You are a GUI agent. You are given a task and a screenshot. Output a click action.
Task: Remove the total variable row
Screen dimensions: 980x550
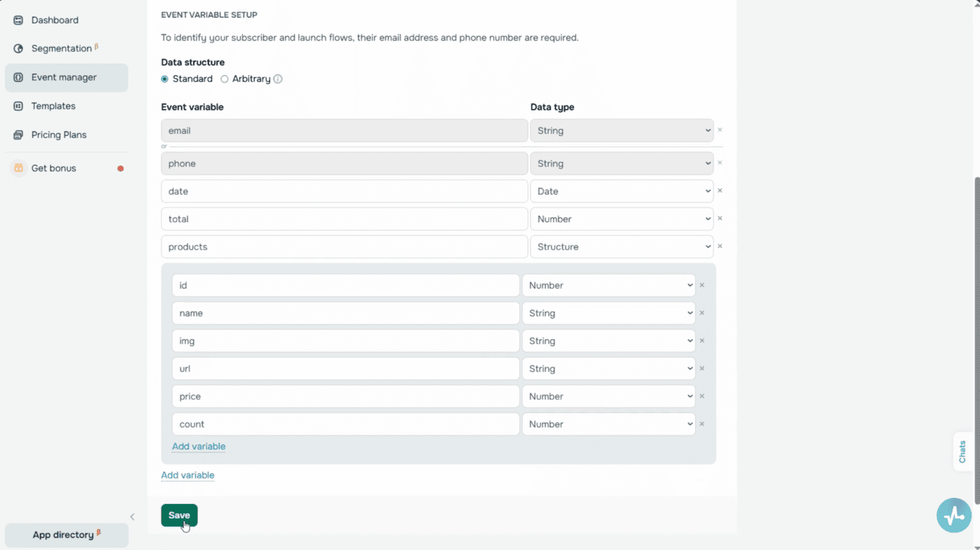point(719,218)
